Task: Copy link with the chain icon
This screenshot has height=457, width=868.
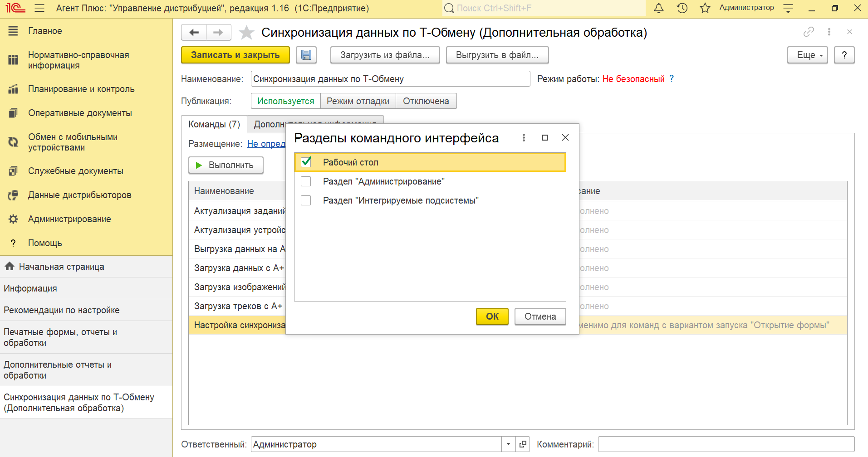Action: [x=809, y=32]
